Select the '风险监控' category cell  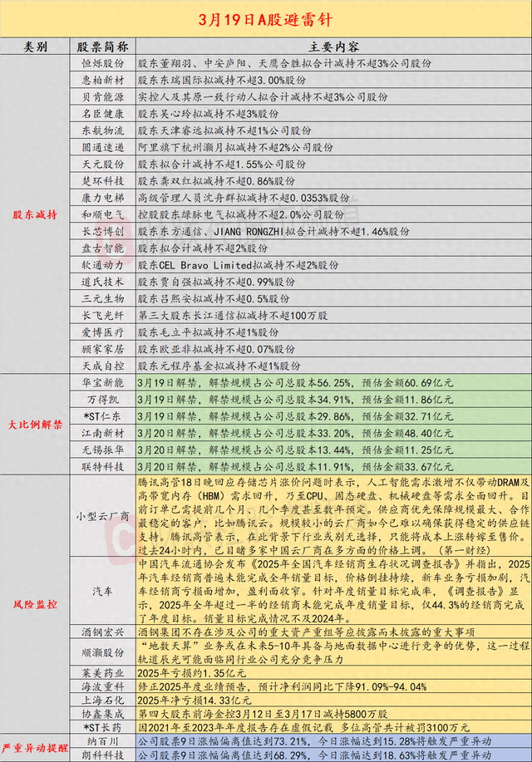coord(35,604)
